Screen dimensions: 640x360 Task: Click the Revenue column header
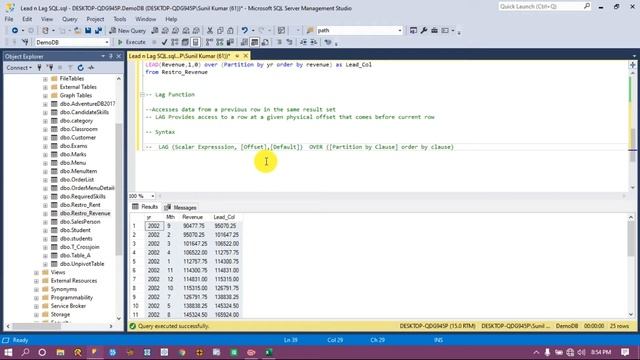click(192, 217)
